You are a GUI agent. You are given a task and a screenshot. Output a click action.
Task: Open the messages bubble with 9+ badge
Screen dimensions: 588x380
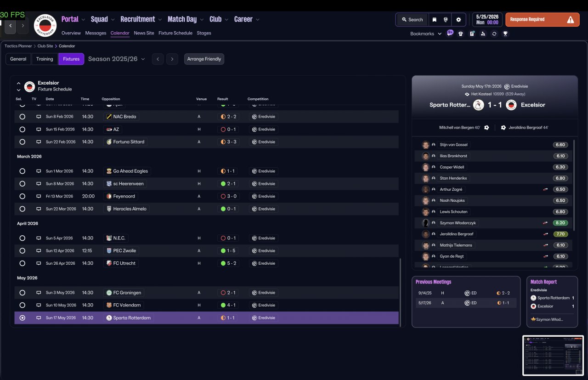pyautogui.click(x=450, y=33)
